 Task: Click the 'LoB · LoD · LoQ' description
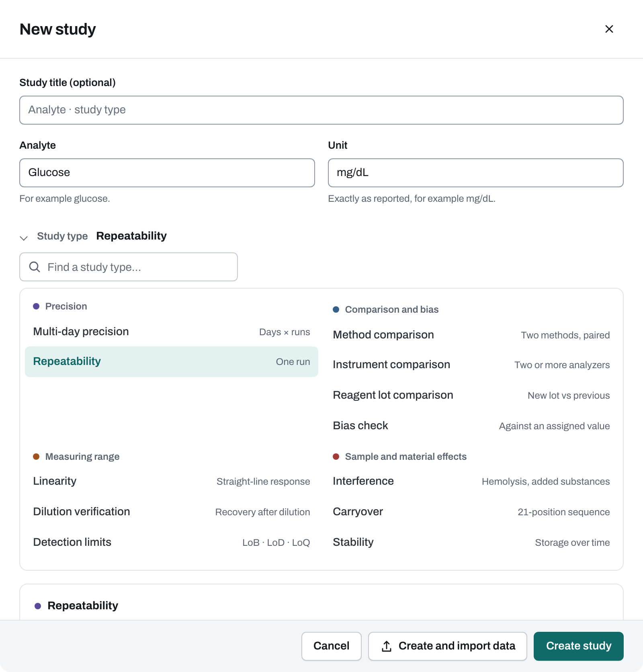coord(276,543)
